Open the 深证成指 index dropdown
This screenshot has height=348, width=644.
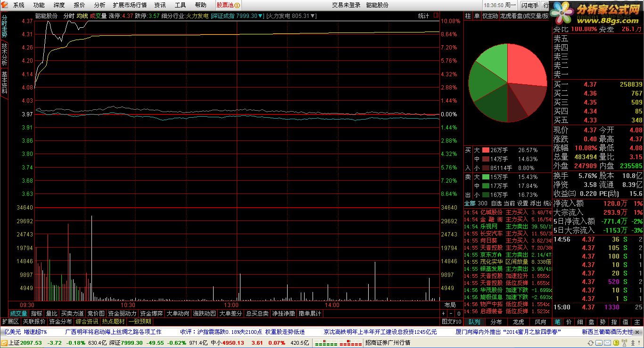click(238, 16)
